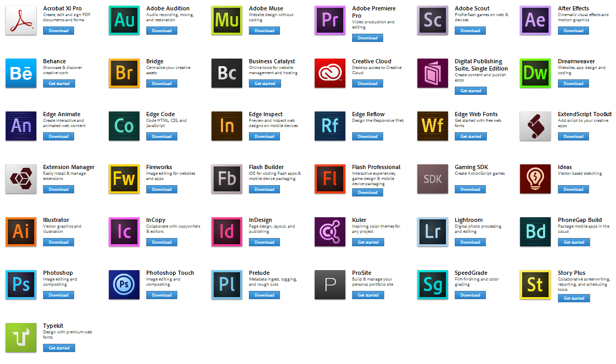Click the Illustrator Ai icon
616x364 pixels.
click(21, 232)
